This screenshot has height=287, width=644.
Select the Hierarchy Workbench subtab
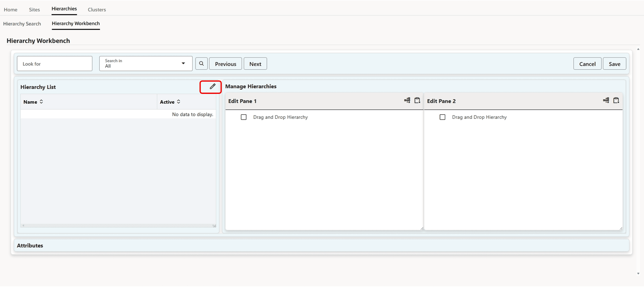tap(76, 23)
